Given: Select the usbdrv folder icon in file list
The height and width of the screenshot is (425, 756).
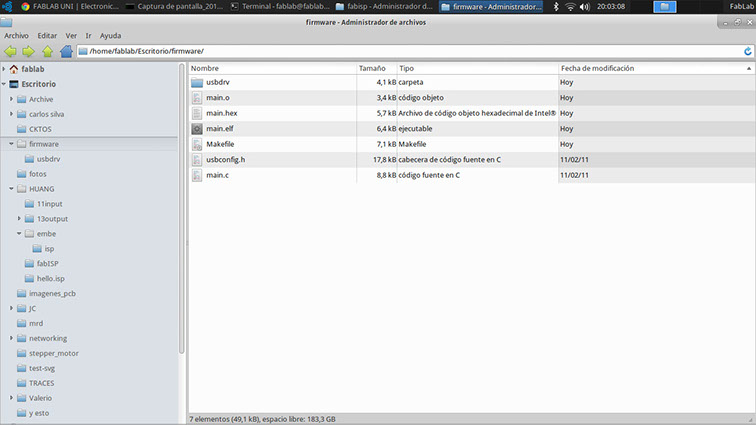Looking at the screenshot, I should tap(197, 82).
